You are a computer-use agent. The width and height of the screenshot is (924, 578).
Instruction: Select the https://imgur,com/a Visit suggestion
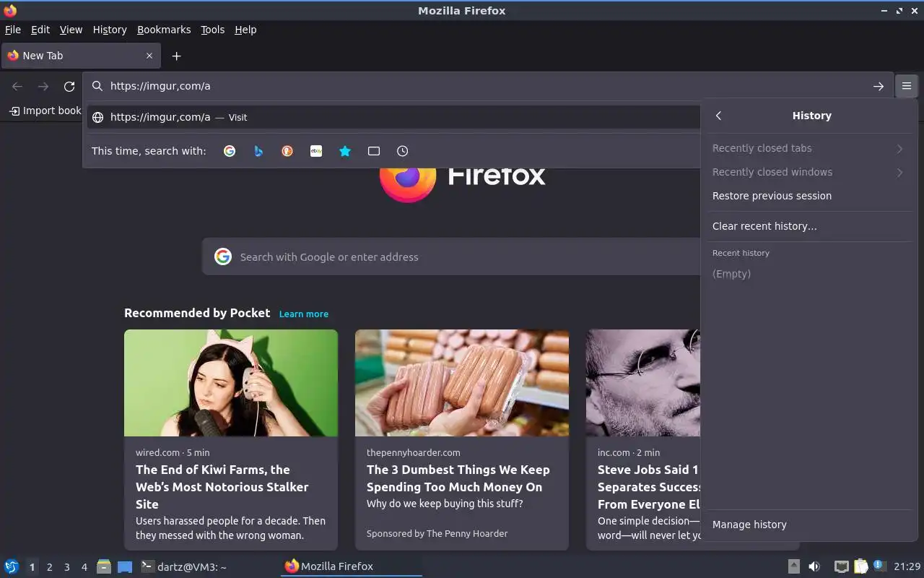[x=393, y=117]
